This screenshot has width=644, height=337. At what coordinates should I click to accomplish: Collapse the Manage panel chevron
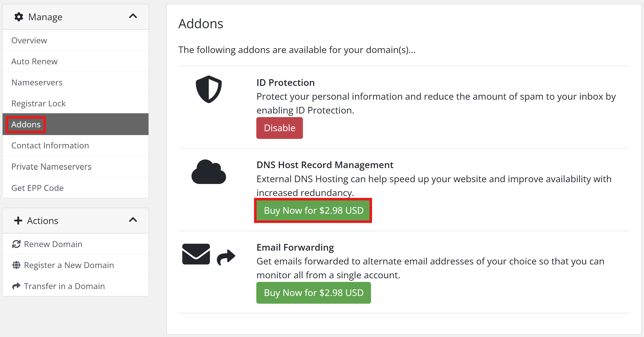click(133, 16)
